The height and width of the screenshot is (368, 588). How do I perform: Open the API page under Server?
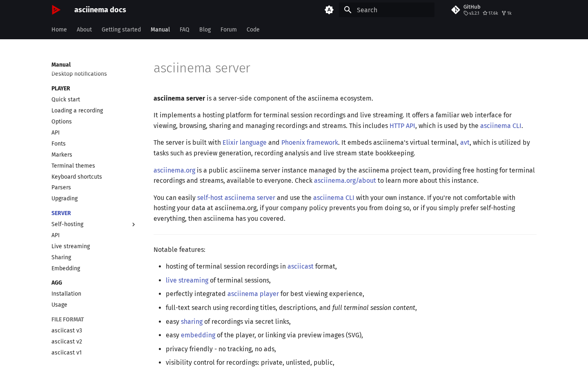[x=56, y=235]
